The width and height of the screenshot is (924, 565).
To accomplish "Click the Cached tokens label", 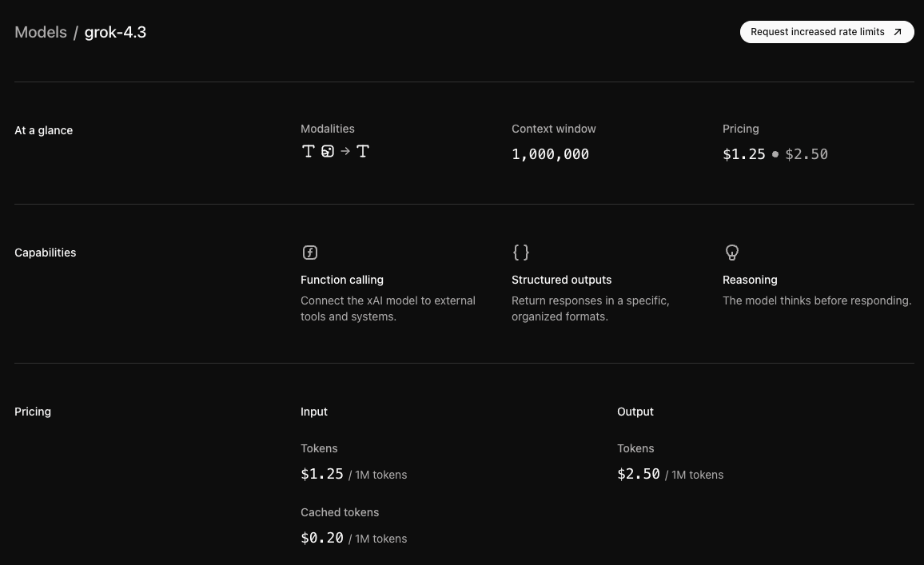I will (340, 512).
